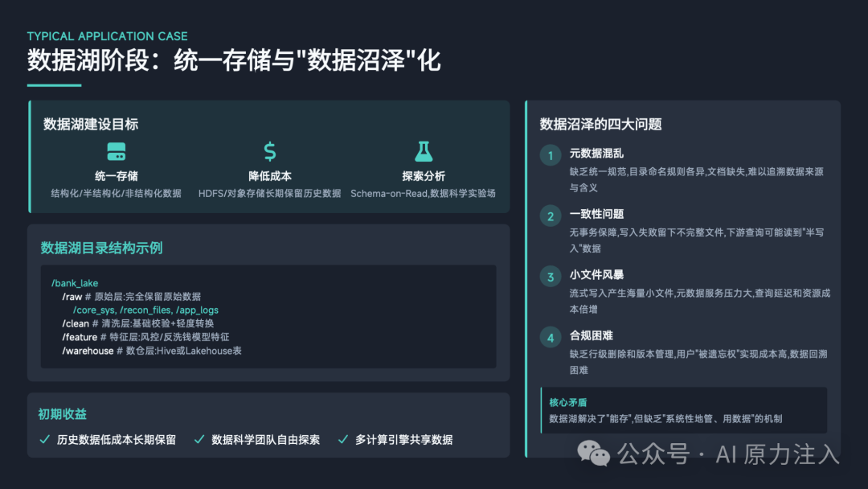Click the /clean 清洗层 directory line
868x489 pixels.
point(138,323)
